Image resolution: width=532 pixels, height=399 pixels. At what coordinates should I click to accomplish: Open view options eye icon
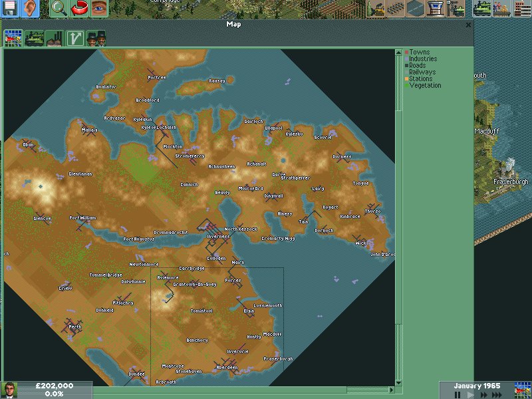(x=98, y=8)
